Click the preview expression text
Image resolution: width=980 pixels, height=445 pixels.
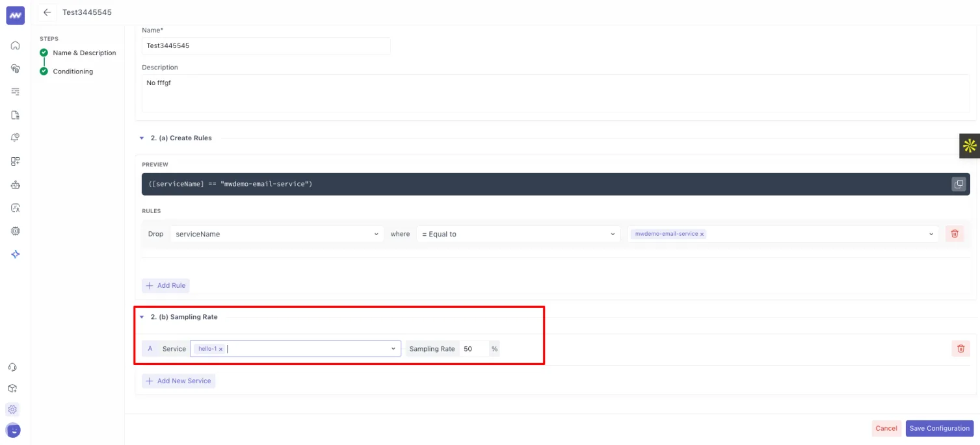(230, 184)
